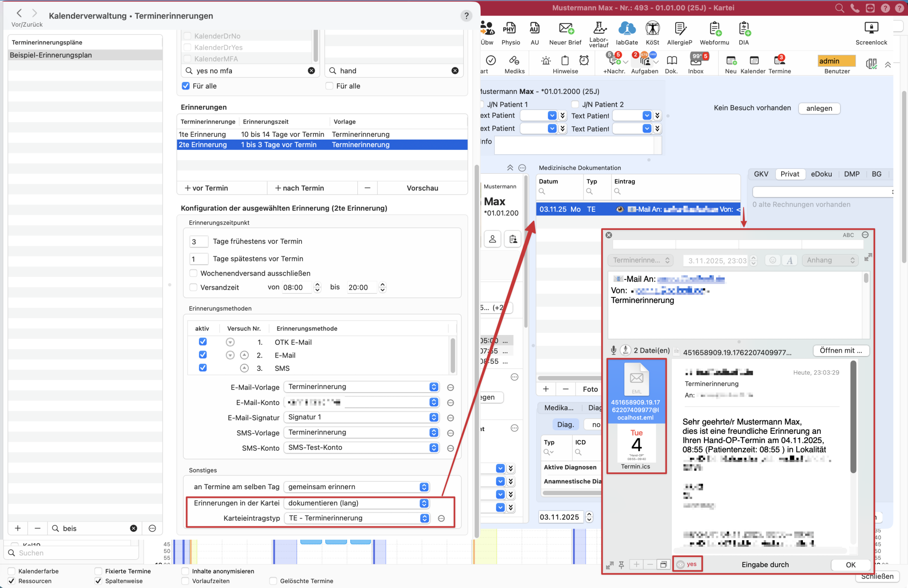The width and height of the screenshot is (908, 588).
Task: Click the Aufgaben tasks icon
Action: [x=644, y=61]
